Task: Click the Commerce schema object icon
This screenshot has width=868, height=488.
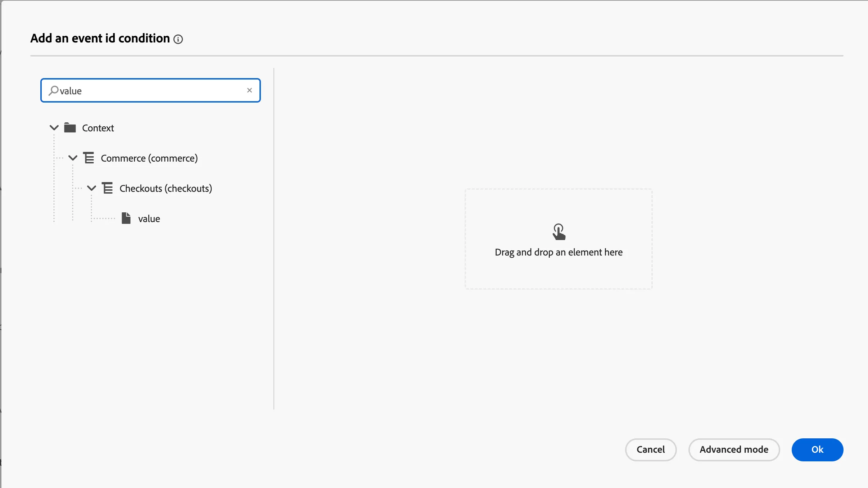Action: (x=89, y=158)
